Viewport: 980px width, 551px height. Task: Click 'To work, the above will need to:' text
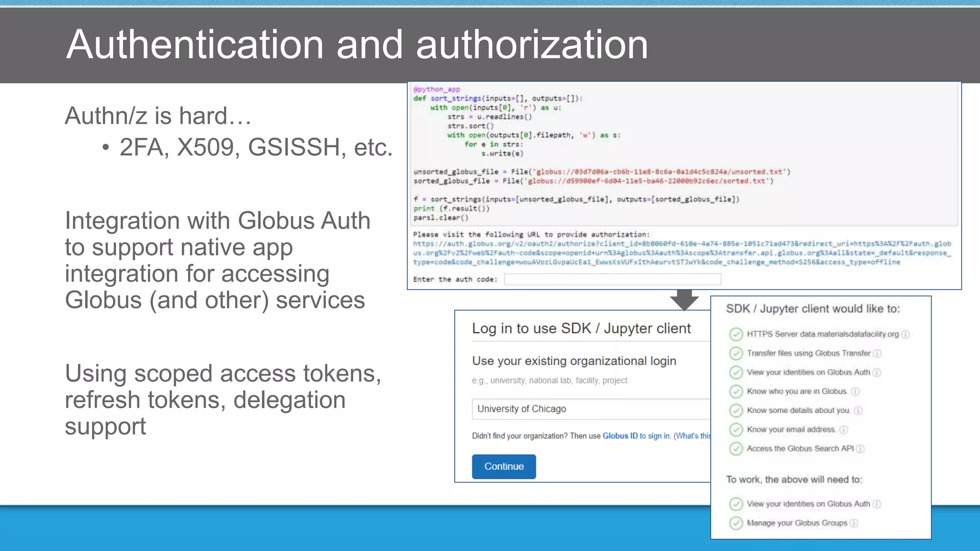(x=794, y=480)
